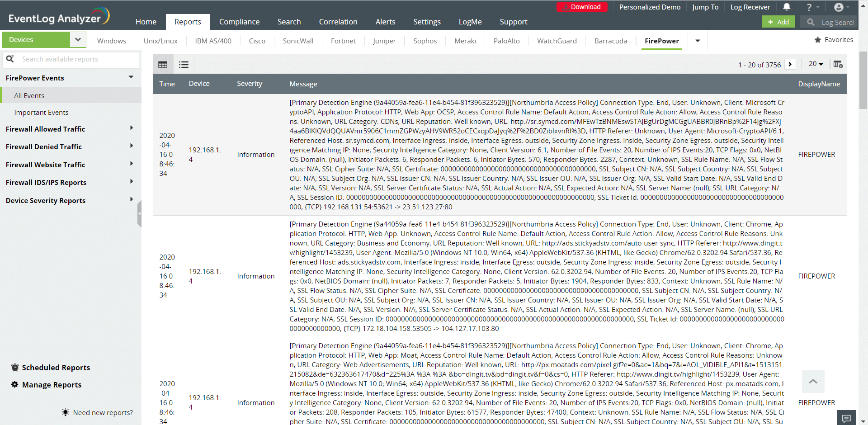Click the Favorites star icon
Viewport: 868px width, 425px height.
coord(818,40)
